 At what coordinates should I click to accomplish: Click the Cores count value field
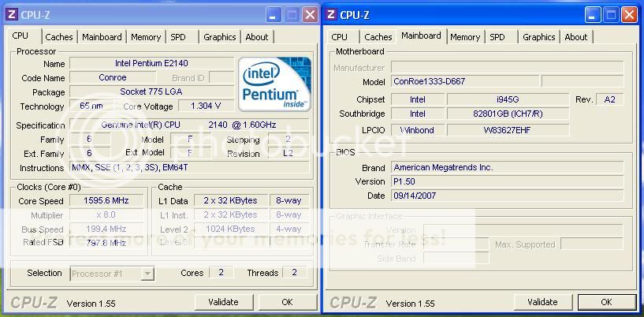[221, 273]
